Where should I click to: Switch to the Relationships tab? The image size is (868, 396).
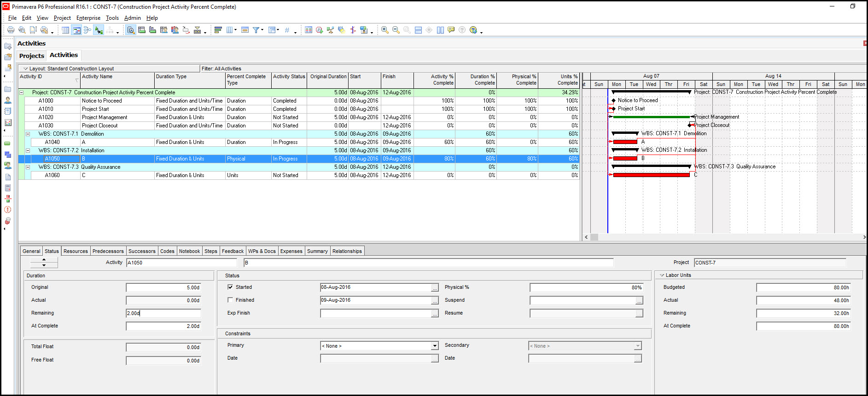coord(347,251)
